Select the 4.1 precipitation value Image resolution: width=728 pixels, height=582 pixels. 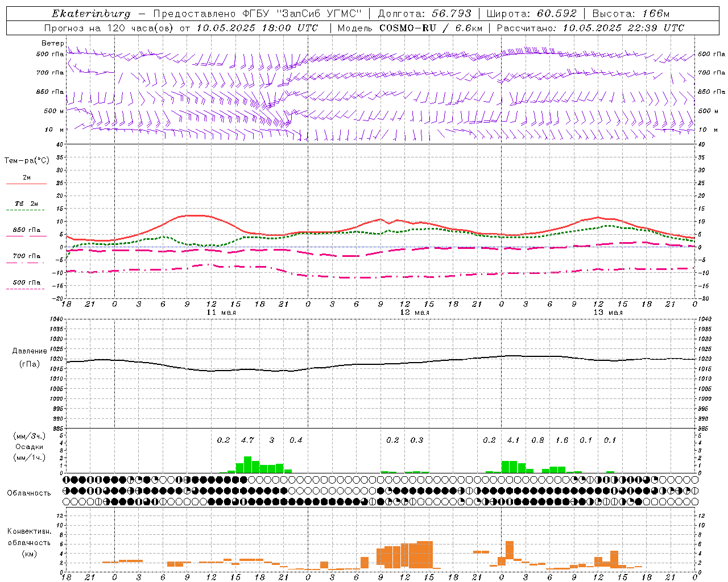513,440
